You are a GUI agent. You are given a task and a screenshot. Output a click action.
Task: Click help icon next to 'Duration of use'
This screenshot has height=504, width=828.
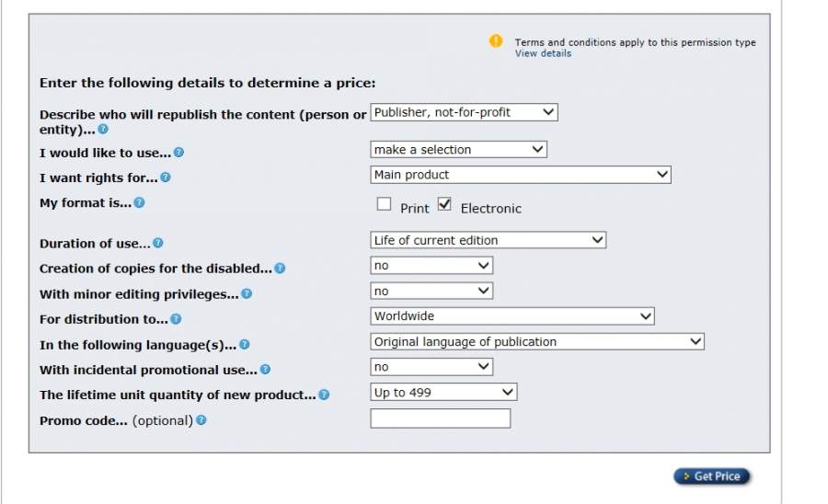pyautogui.click(x=158, y=243)
